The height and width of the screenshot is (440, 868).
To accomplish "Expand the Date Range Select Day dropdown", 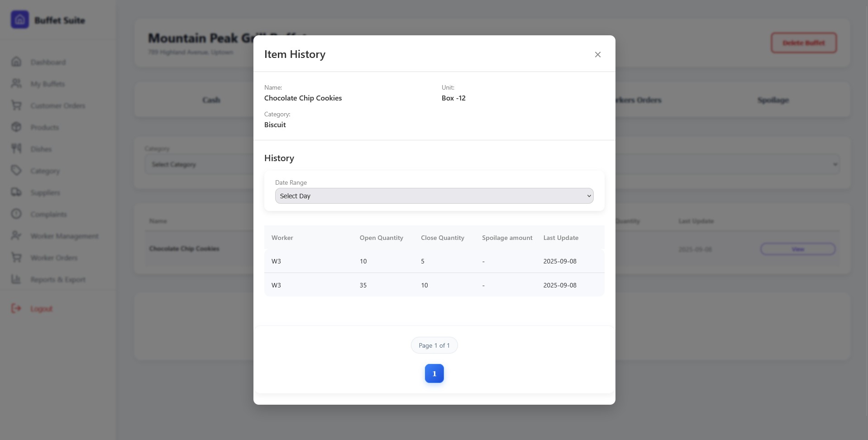I will pyautogui.click(x=434, y=196).
